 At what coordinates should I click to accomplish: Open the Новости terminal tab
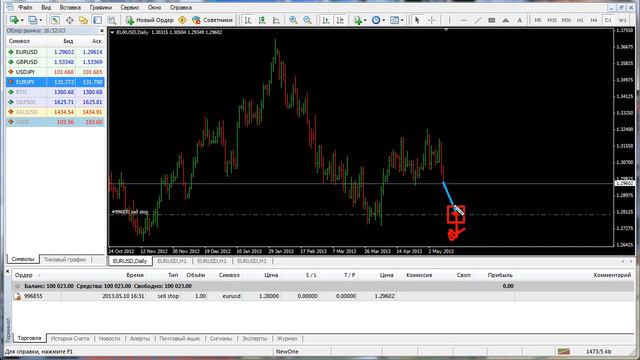coord(109,338)
